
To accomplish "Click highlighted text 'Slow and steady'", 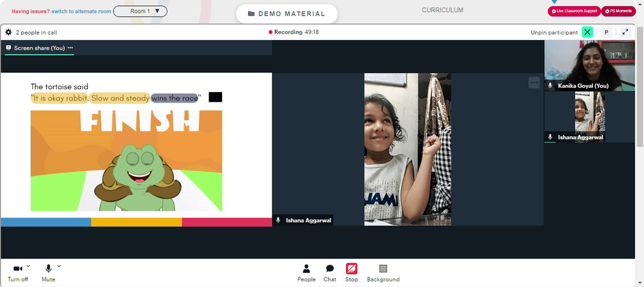I will coord(120,98).
